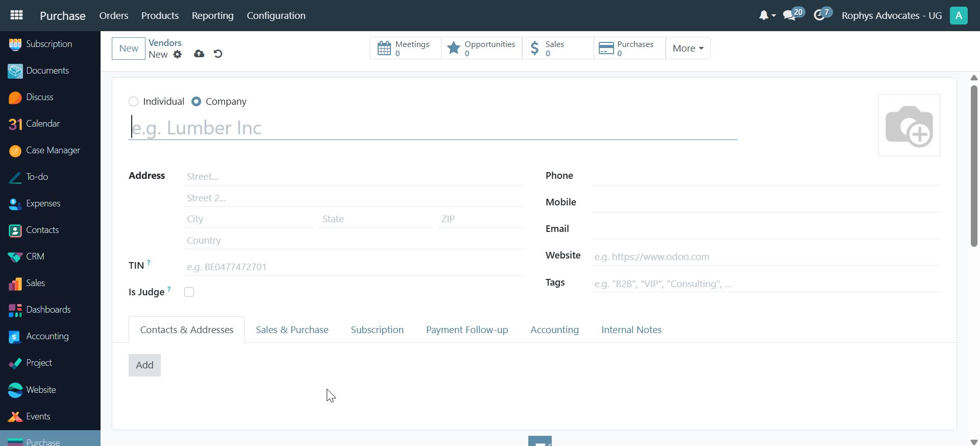Viewport: 980px width, 446px height.
Task: Click the Add contact button
Action: 144,365
